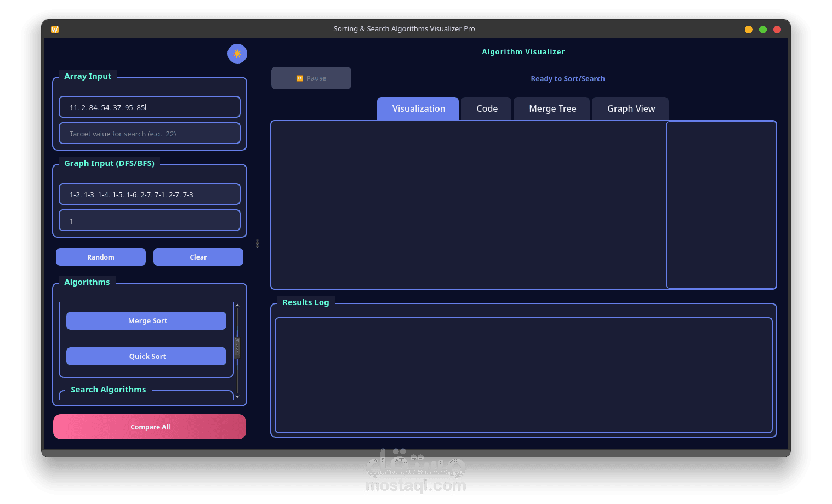
Task: Click the algorithms list scrollbar handle
Action: pyautogui.click(x=237, y=348)
